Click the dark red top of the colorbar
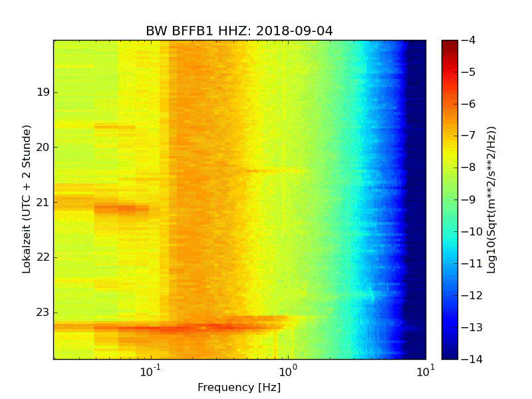This screenshot has width=532, height=399. click(450, 44)
